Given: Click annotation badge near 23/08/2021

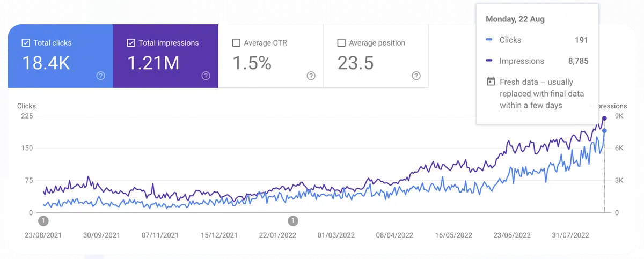Looking at the screenshot, I should coord(44,220).
